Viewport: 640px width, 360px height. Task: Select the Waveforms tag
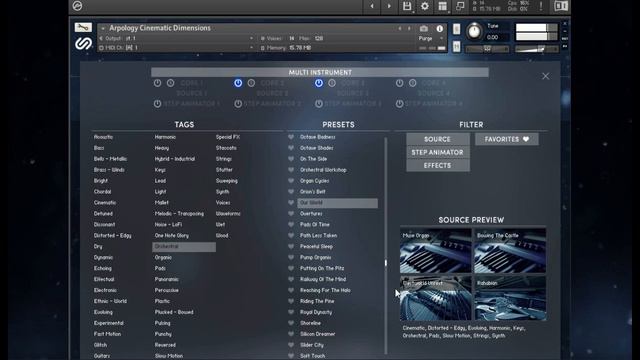(228, 213)
